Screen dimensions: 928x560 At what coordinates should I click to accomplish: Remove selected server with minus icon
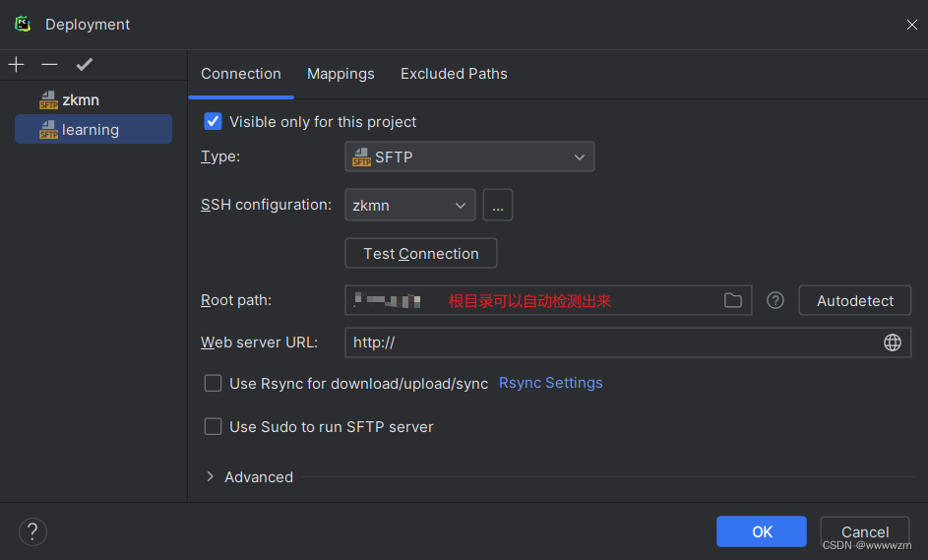coord(50,65)
